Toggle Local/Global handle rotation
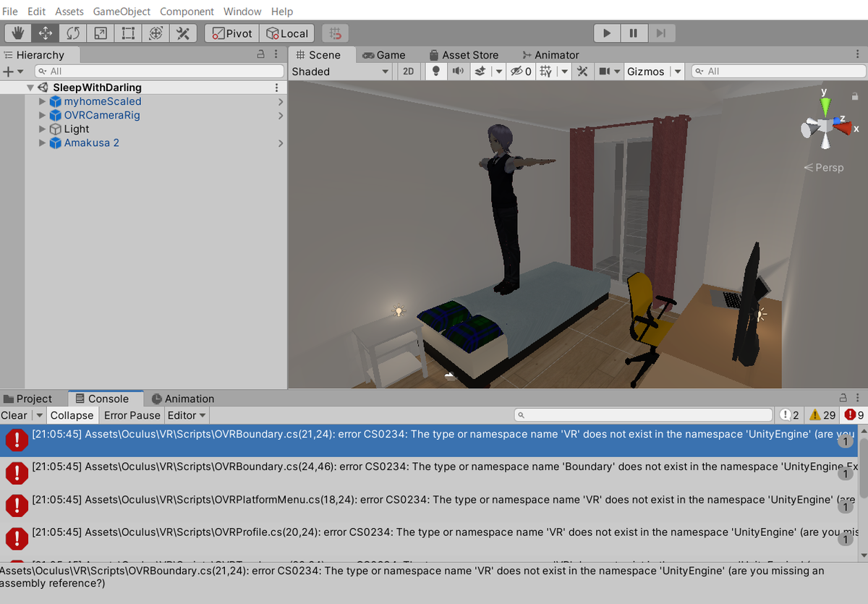 pyautogui.click(x=287, y=33)
